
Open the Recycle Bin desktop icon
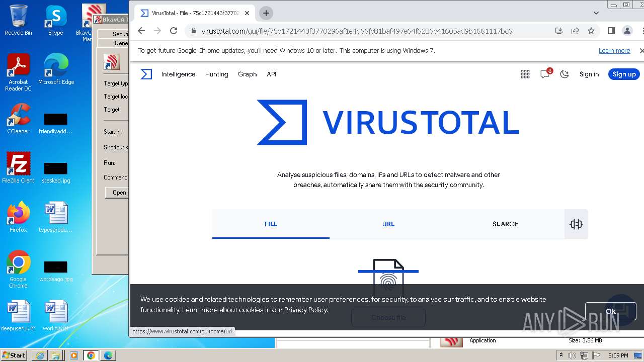(18, 20)
